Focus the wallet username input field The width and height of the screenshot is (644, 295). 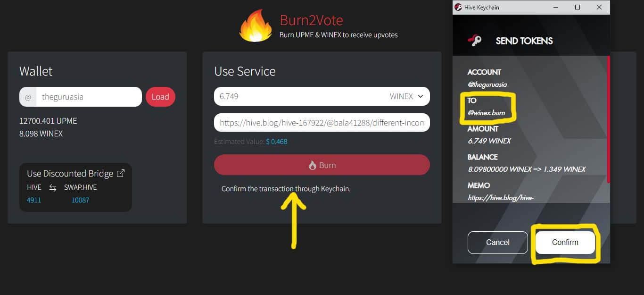pos(89,97)
